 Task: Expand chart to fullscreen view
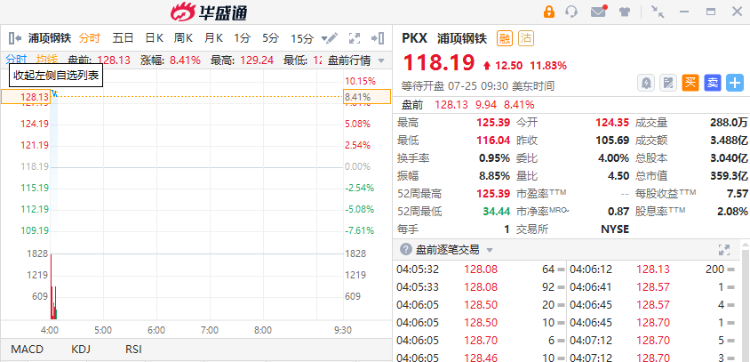click(x=354, y=38)
